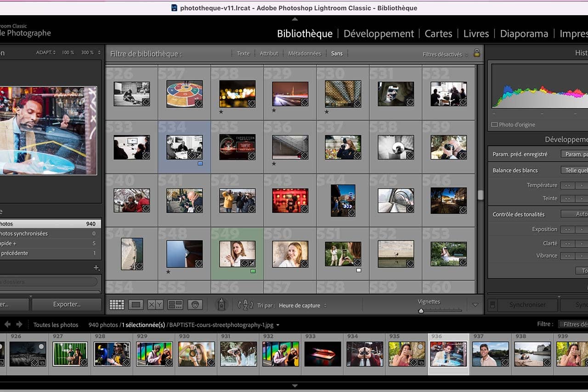
Task: Select the Texte library filter
Action: point(243,54)
